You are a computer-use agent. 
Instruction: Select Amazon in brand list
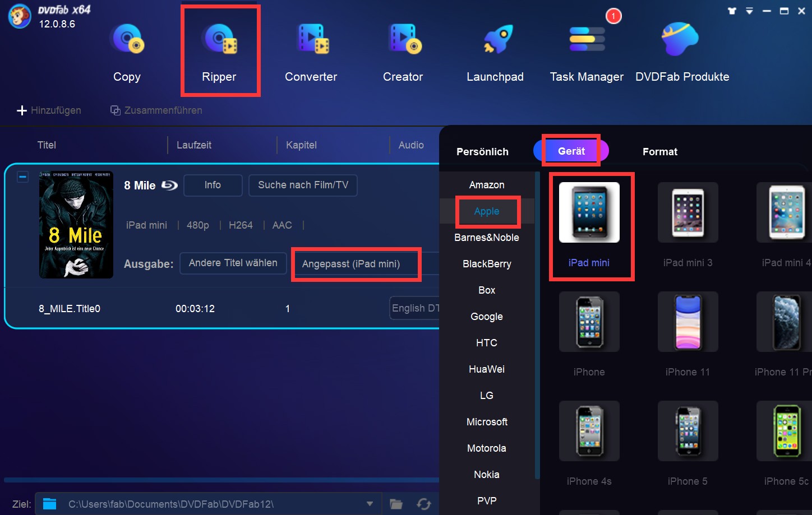click(x=487, y=185)
